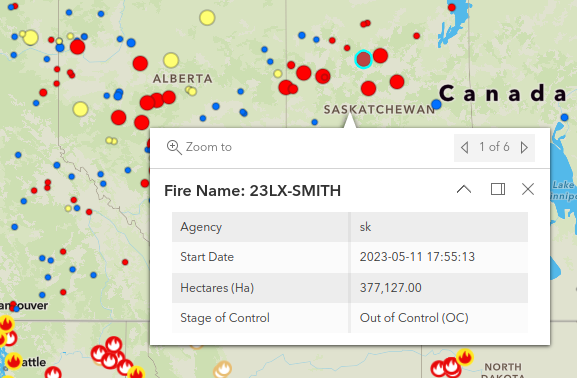Image resolution: width=577 pixels, height=378 pixels.
Task: Click the large red dot right of the highlighted marker
Action: (x=380, y=56)
